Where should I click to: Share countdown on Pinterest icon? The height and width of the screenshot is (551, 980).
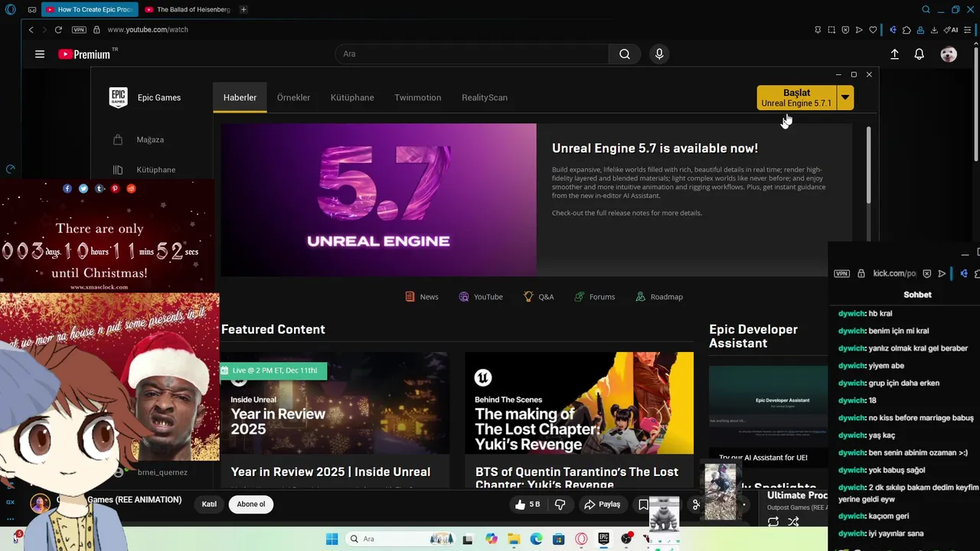tap(115, 188)
